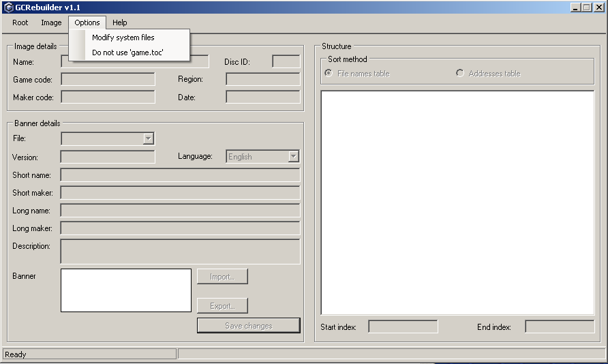Click the Short name input field
The image size is (608, 364).
tap(180, 175)
